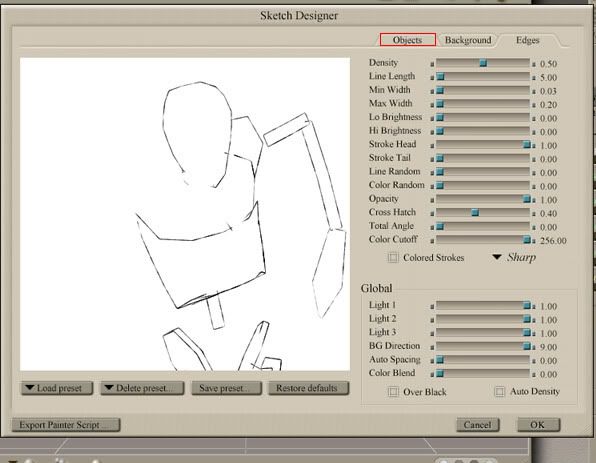Expand the Load preset menu
This screenshot has height=463, width=596.
(57, 388)
